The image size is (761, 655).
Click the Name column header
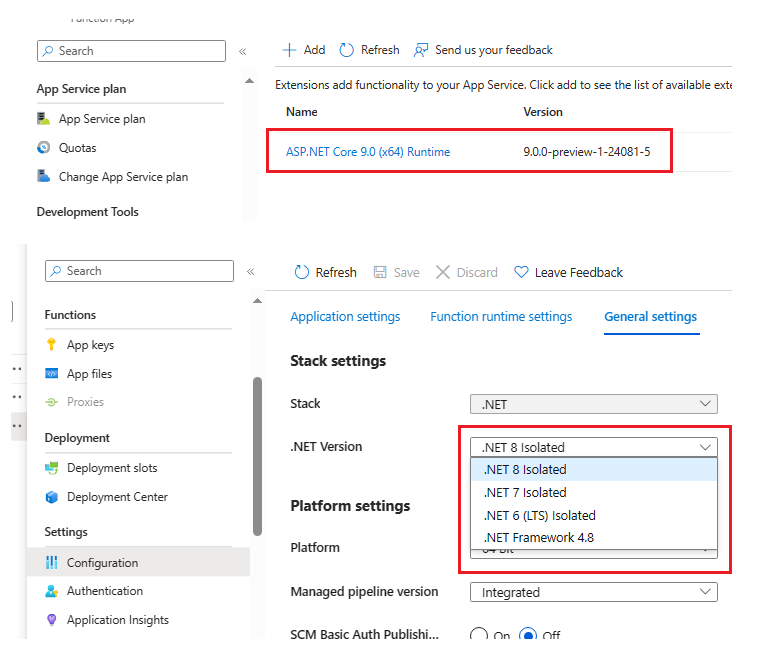[x=301, y=112]
